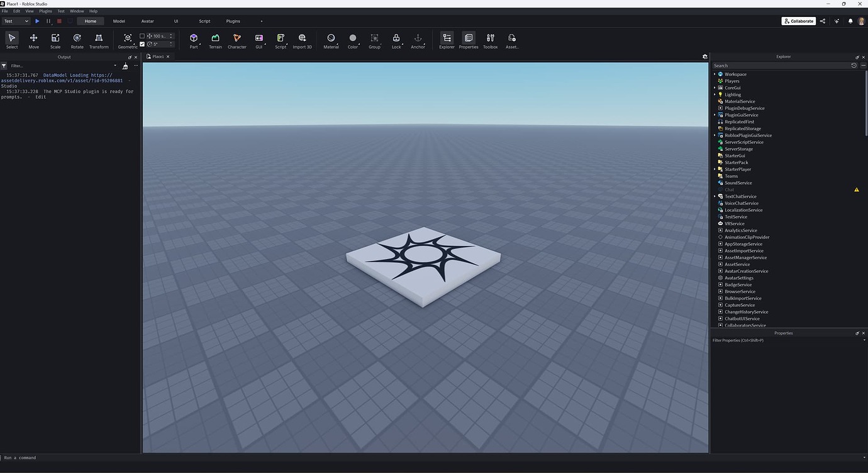This screenshot has width=868, height=473.
Task: Open the Material picker
Action: (x=331, y=41)
